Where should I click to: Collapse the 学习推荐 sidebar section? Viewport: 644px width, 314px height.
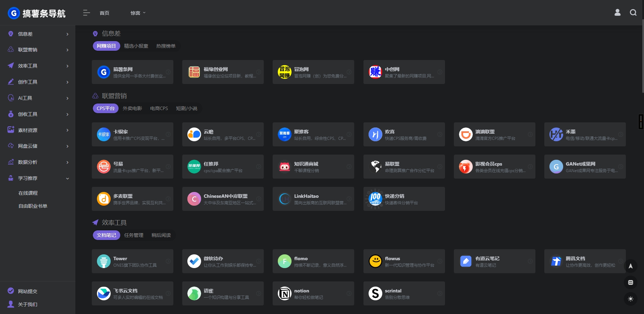[x=38, y=178]
